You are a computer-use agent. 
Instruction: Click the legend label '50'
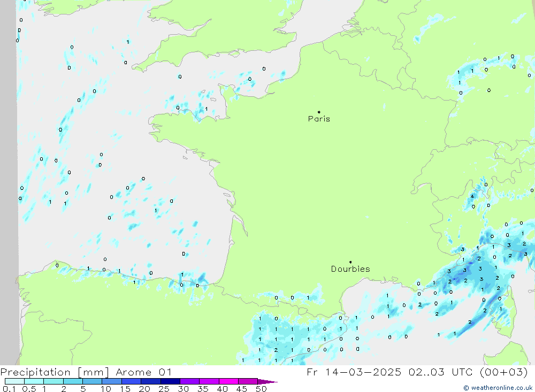pyautogui.click(x=261, y=389)
